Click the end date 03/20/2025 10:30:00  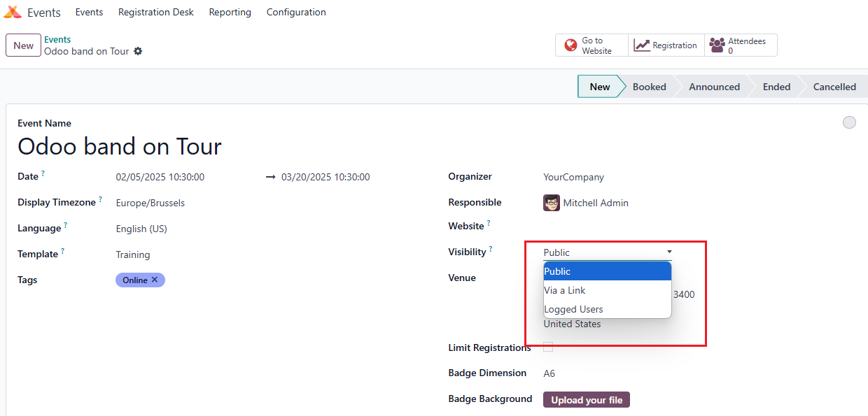point(325,177)
